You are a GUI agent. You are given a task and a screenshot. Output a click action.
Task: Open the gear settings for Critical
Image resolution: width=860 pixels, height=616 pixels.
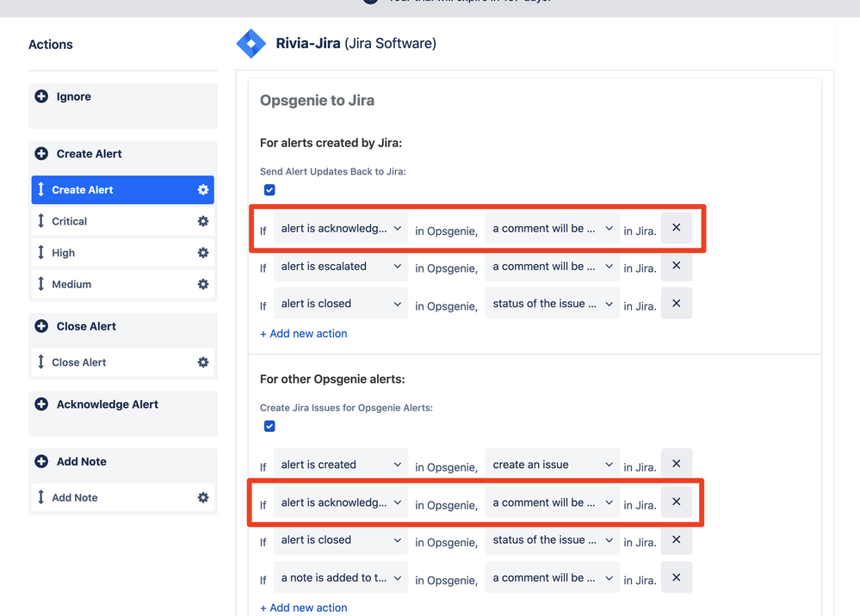coord(203,221)
